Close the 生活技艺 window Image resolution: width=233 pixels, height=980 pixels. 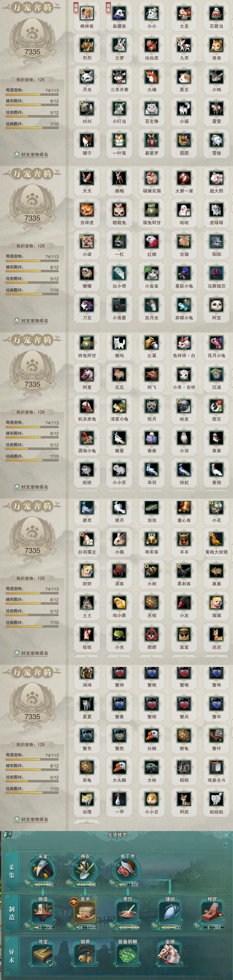point(226,835)
